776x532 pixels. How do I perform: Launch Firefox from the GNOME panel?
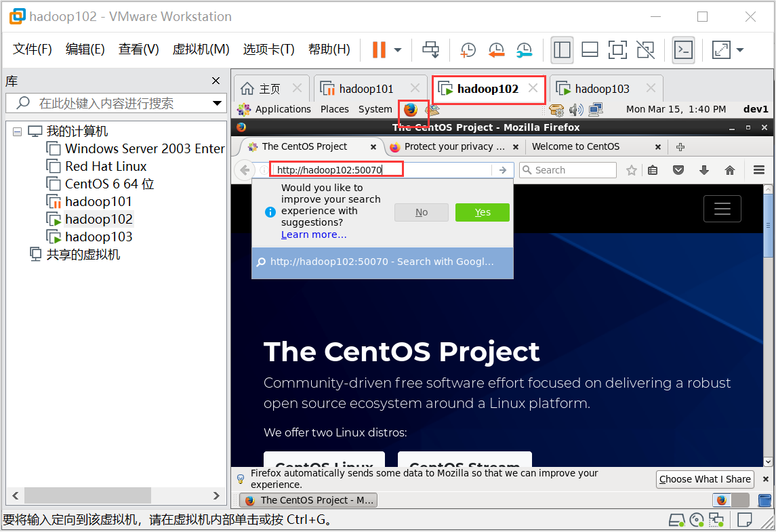coord(410,109)
